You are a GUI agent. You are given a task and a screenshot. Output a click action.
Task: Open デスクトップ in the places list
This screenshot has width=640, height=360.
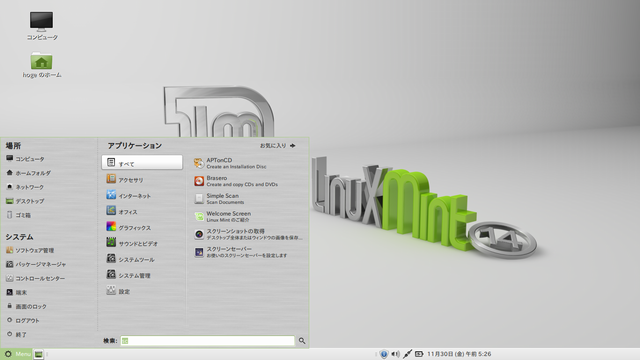(25, 201)
